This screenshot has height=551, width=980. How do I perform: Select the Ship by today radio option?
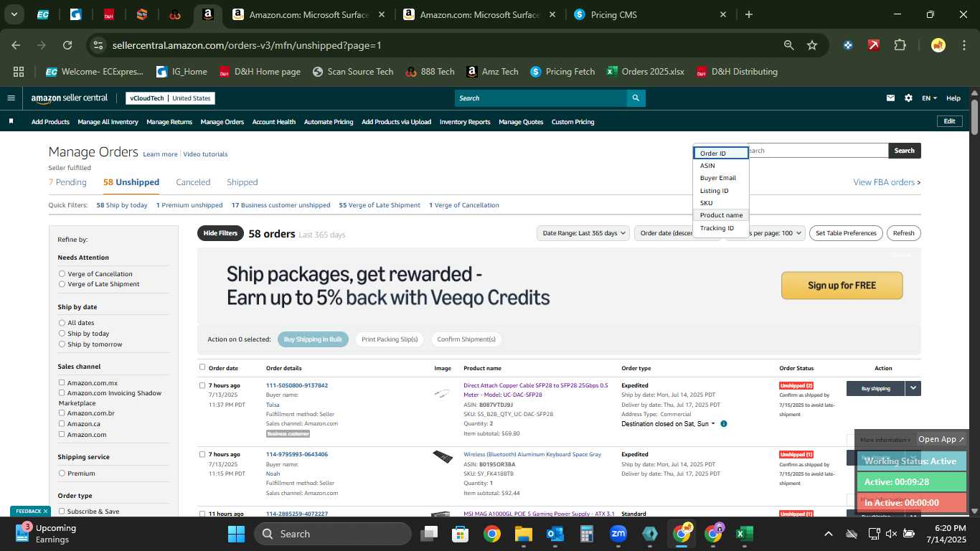pyautogui.click(x=62, y=334)
